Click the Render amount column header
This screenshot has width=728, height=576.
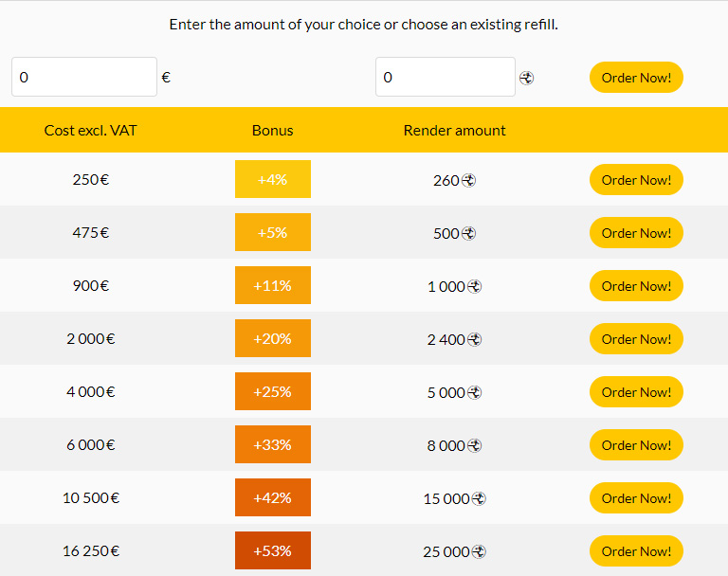point(455,131)
